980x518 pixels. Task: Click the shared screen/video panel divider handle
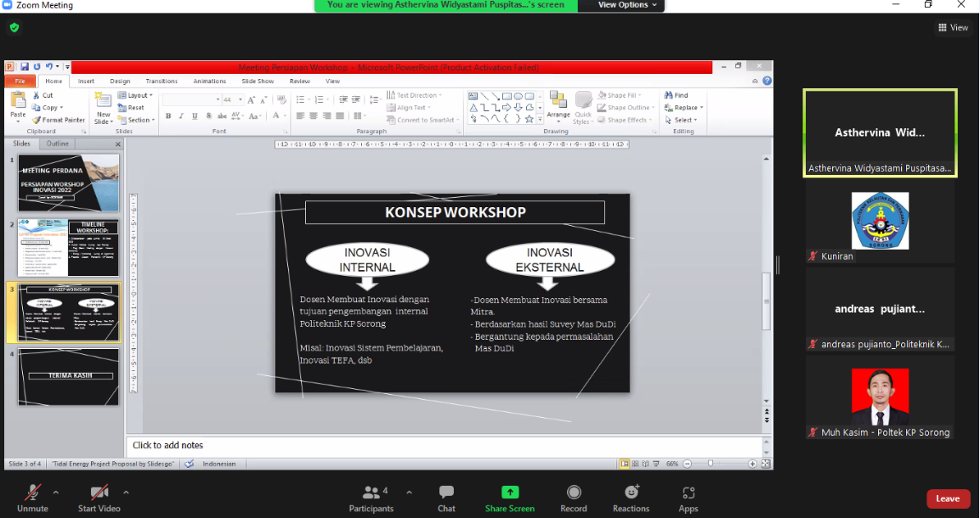coord(778,265)
